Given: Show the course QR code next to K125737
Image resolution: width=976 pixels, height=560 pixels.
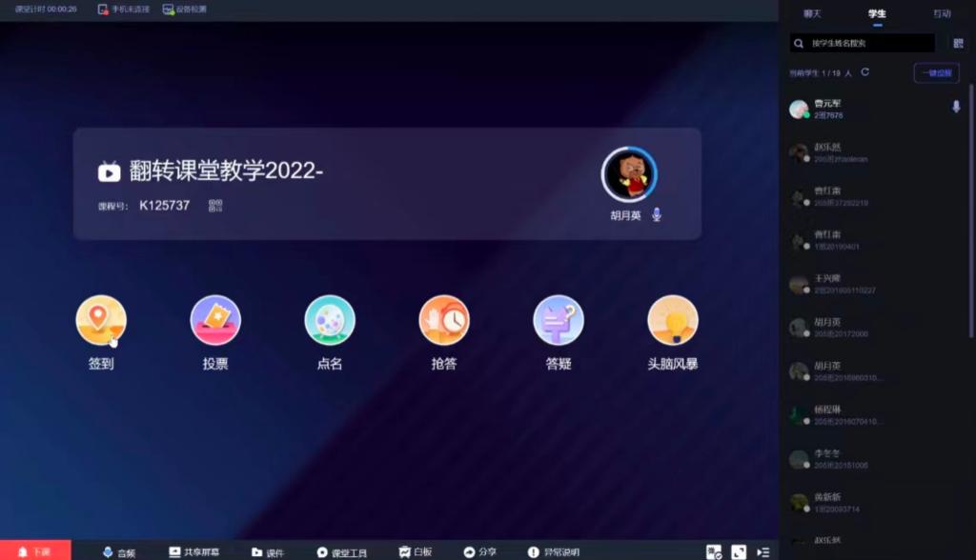Looking at the screenshot, I should click(215, 206).
